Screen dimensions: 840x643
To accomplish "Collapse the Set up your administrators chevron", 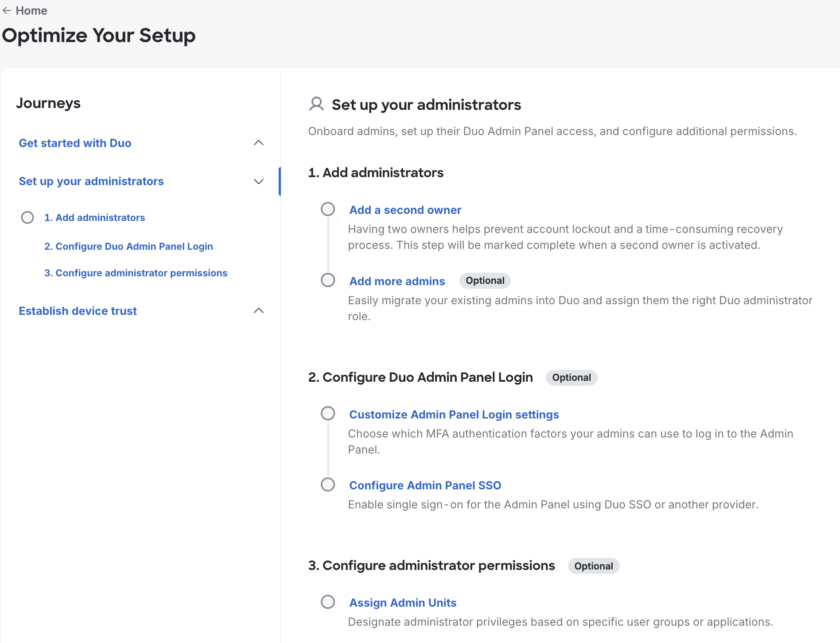I will tap(259, 182).
